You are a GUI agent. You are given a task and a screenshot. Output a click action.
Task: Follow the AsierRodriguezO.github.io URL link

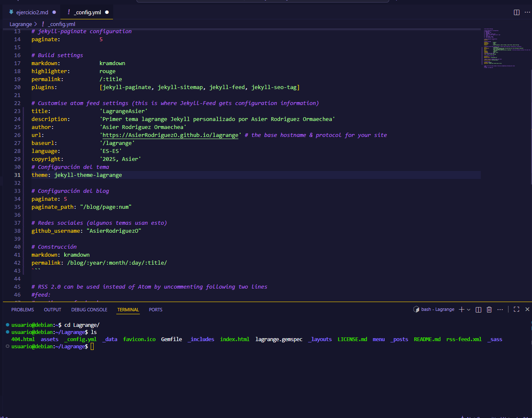(170, 135)
